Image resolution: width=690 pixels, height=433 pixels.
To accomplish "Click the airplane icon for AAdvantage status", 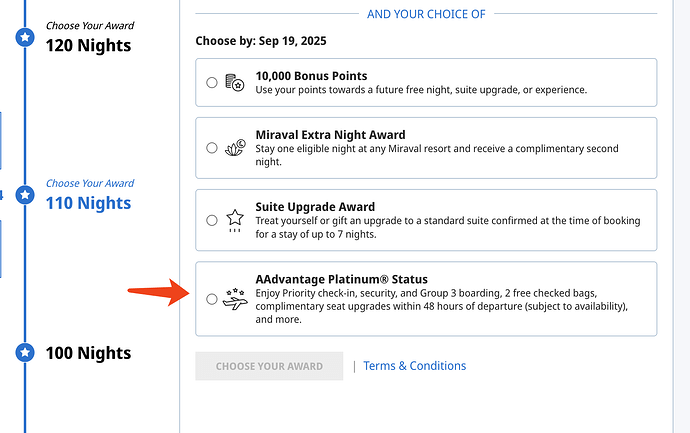I will (235, 298).
